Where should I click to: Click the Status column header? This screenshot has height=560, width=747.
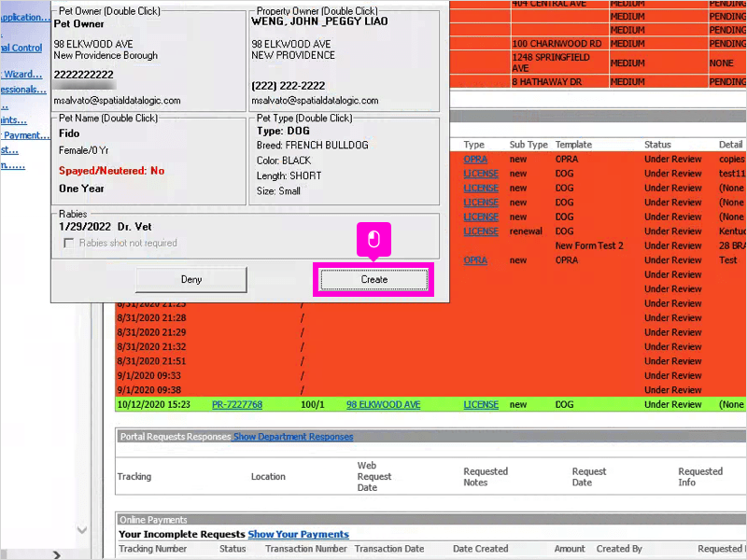click(657, 145)
